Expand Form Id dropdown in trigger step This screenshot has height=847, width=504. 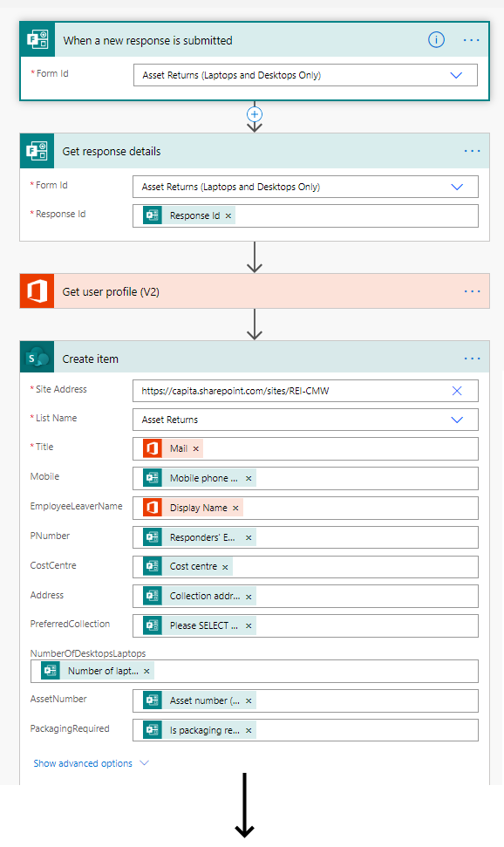(x=456, y=75)
